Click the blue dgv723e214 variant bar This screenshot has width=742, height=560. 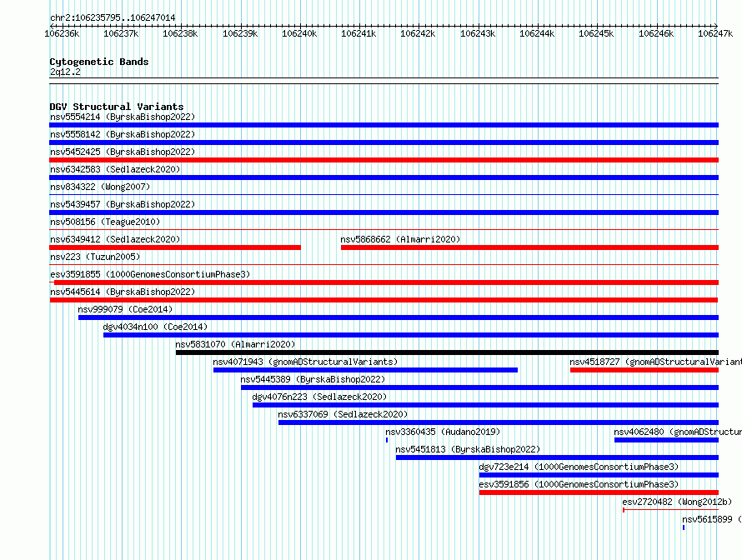pyautogui.click(x=599, y=475)
